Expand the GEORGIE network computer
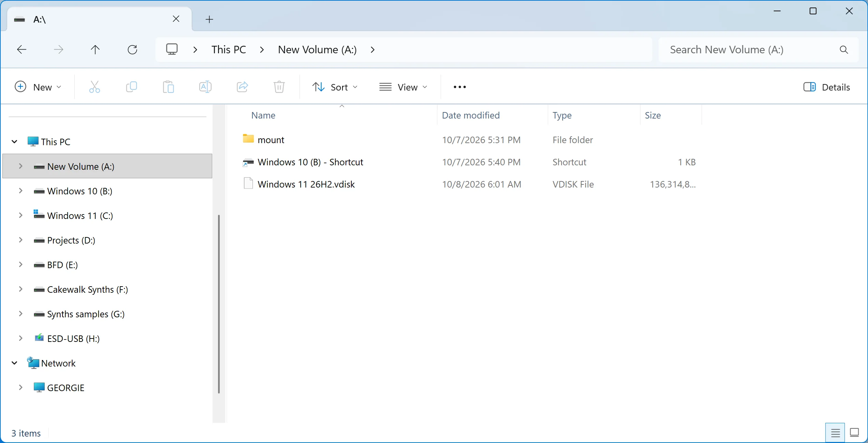 pos(21,387)
